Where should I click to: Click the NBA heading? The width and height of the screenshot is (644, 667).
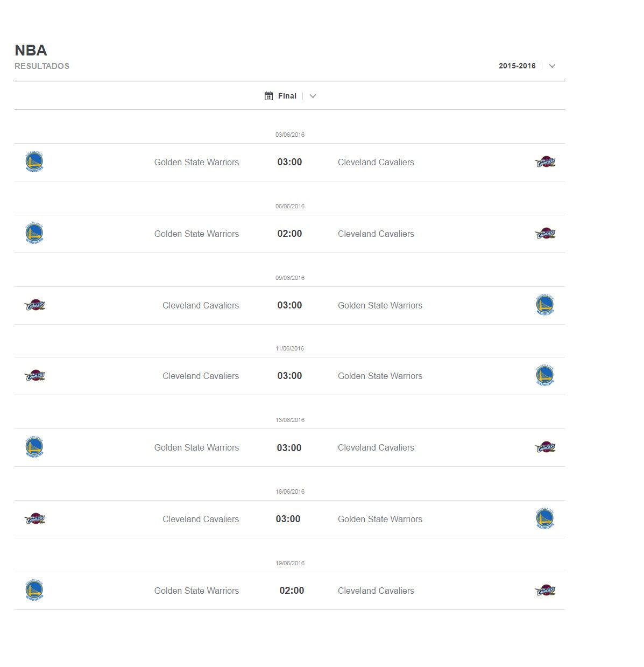(x=31, y=50)
